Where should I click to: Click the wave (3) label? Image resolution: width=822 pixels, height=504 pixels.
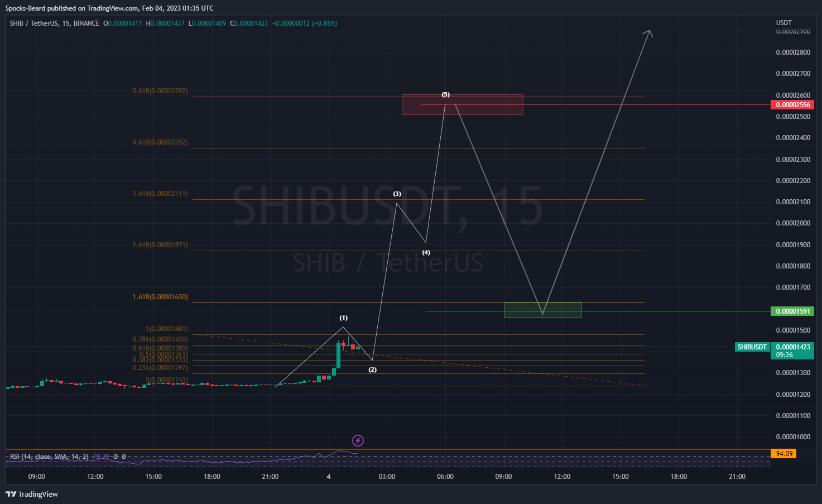pyautogui.click(x=397, y=194)
